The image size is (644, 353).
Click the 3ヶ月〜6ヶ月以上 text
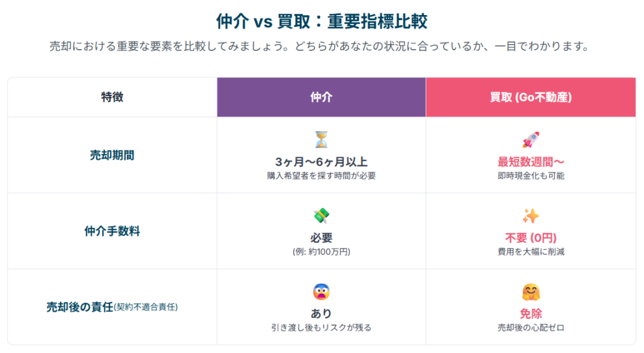(321, 162)
